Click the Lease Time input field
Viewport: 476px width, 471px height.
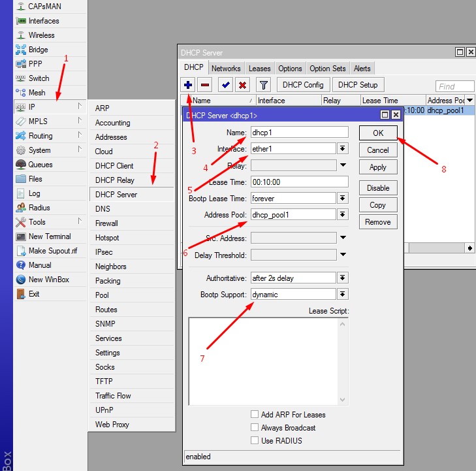pos(299,182)
